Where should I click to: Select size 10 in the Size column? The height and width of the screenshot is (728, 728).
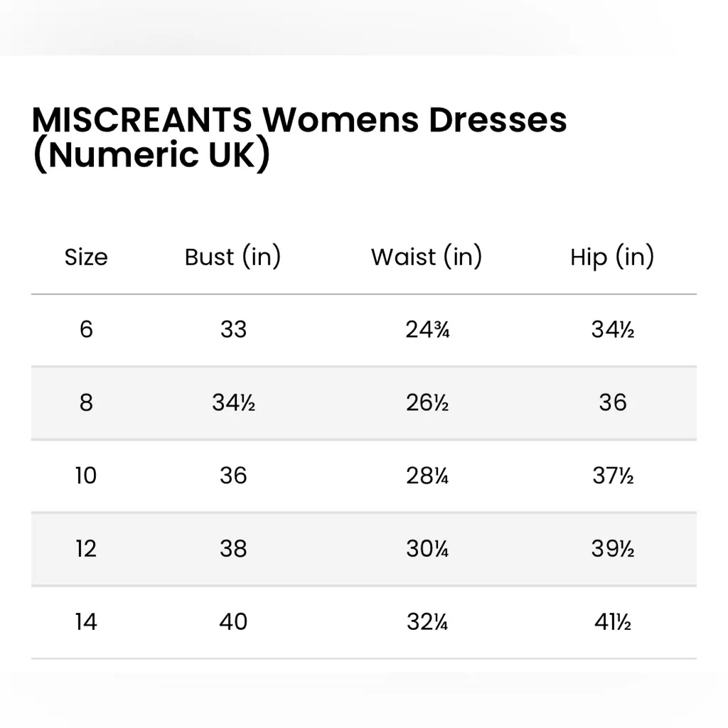pyautogui.click(x=86, y=476)
